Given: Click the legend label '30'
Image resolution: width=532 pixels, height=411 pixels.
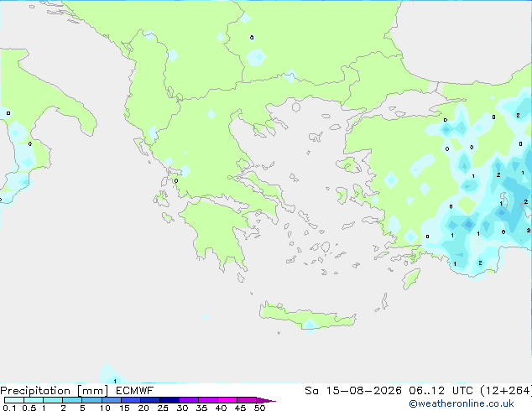Looking at the screenshot, I should tap(182, 408).
